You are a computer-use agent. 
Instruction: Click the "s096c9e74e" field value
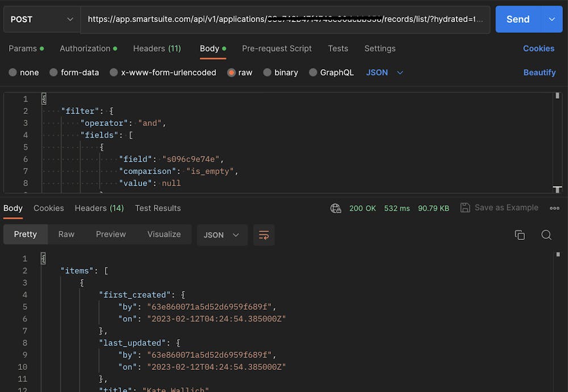point(191,159)
